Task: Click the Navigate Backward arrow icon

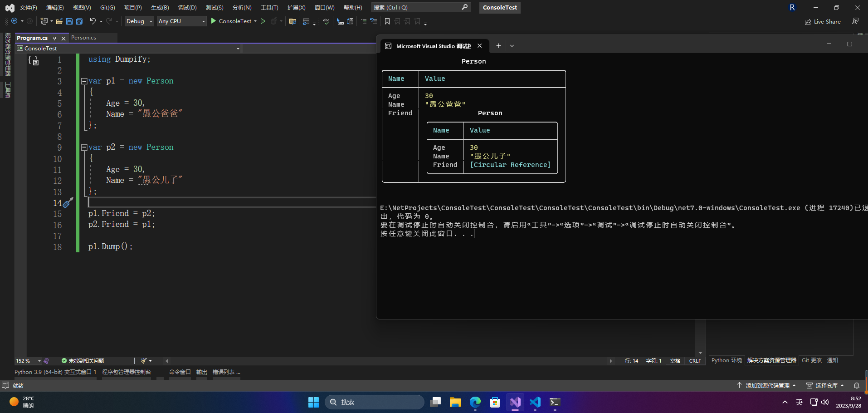Action: point(15,21)
